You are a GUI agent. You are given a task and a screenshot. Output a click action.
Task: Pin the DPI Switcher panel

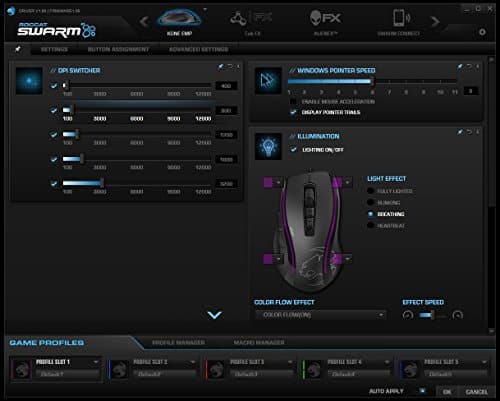coord(221,66)
